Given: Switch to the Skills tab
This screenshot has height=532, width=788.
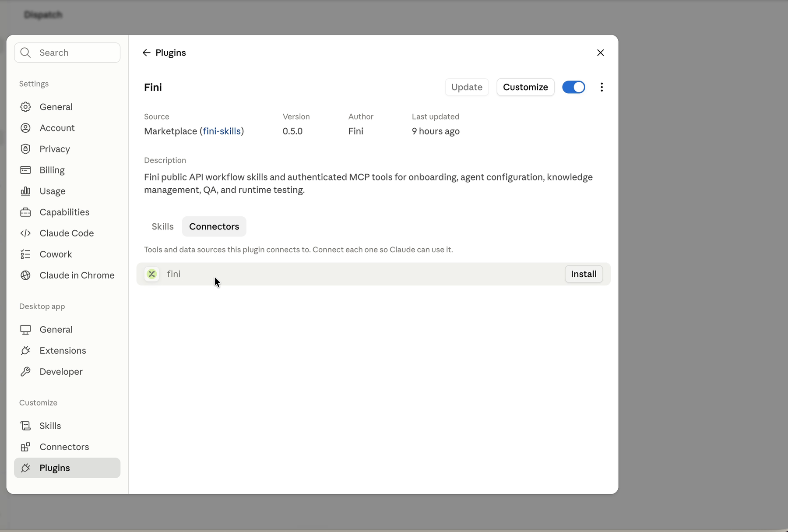Looking at the screenshot, I should click(x=162, y=226).
